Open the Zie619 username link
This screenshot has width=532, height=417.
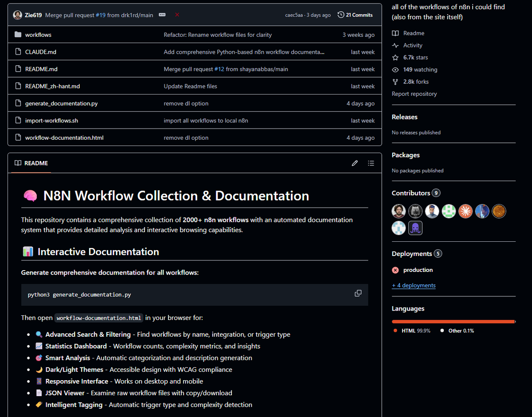[34, 15]
